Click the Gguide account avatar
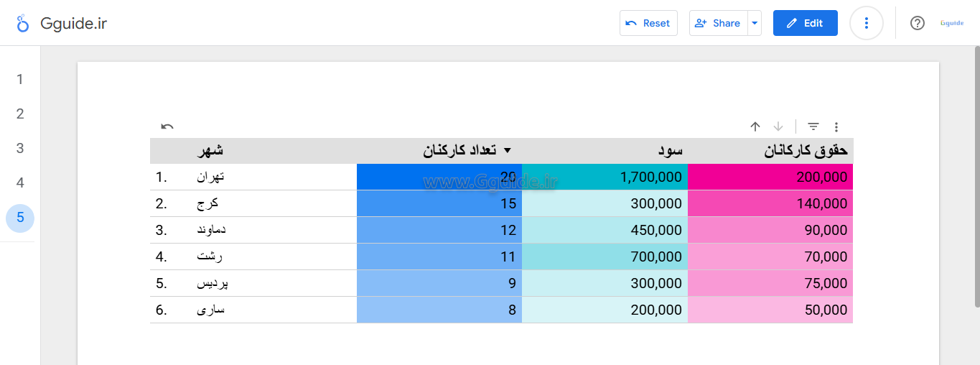This screenshot has width=980, height=365. 952,23
